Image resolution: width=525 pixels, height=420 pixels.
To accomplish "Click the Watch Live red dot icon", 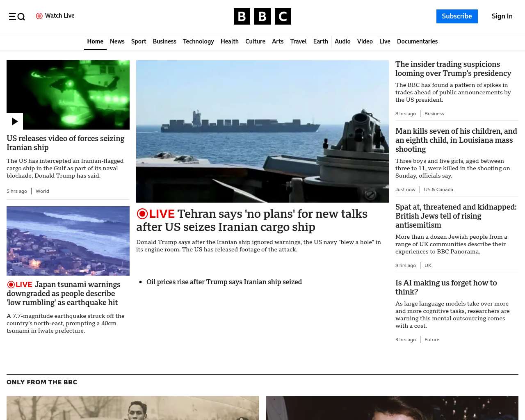I will pos(39,16).
